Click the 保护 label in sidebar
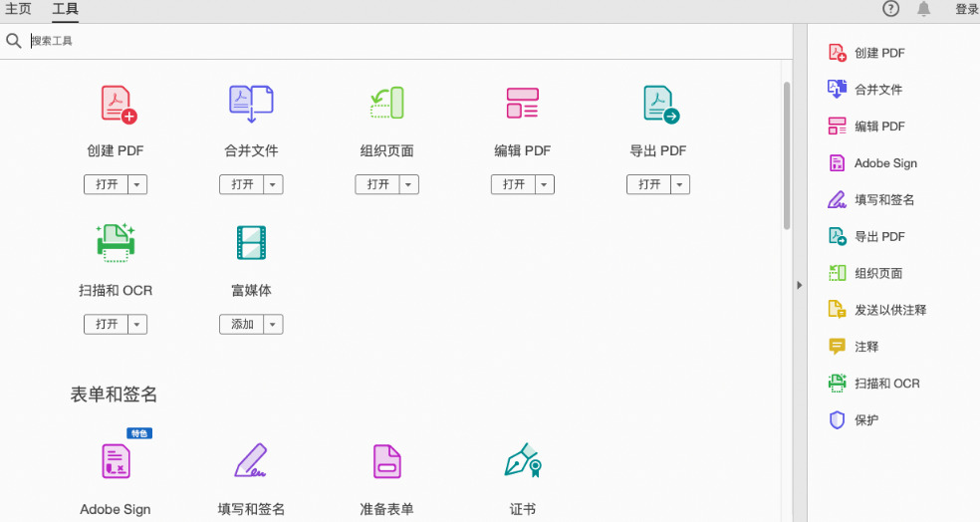The image size is (980, 522). pyautogui.click(x=866, y=420)
